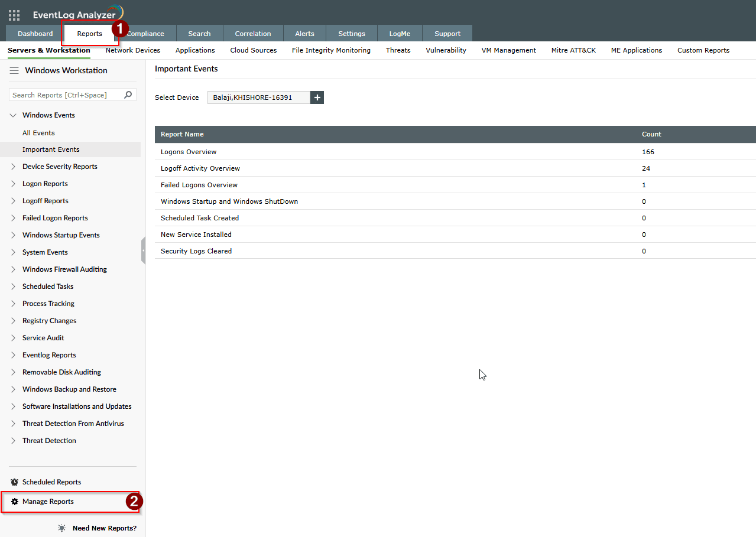Go to the Search tab
The width and height of the screenshot is (756, 537).
(199, 34)
